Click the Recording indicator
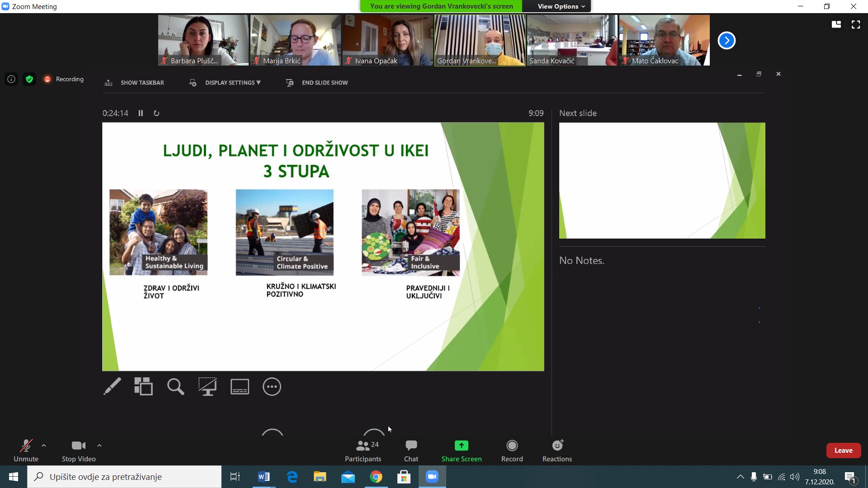Screen dimensions: 868x488 pos(64,79)
